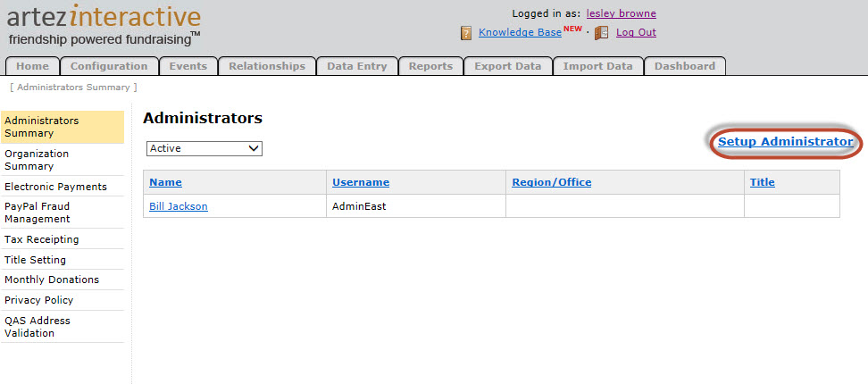This screenshot has height=384, width=868.
Task: Click the Knowledge Base book icon
Action: (466, 33)
